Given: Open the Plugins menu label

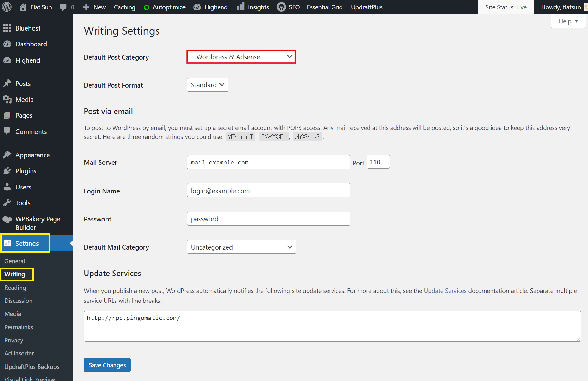Looking at the screenshot, I should click(26, 171).
